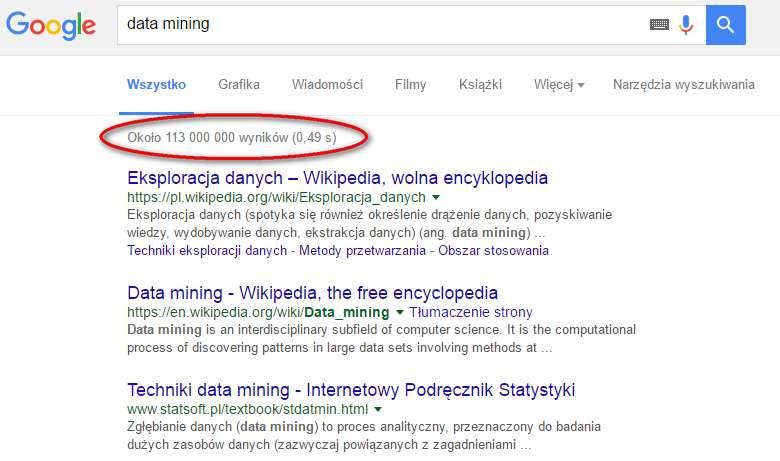
Task: Click the Tłumaczenie strony link
Action: (471, 312)
